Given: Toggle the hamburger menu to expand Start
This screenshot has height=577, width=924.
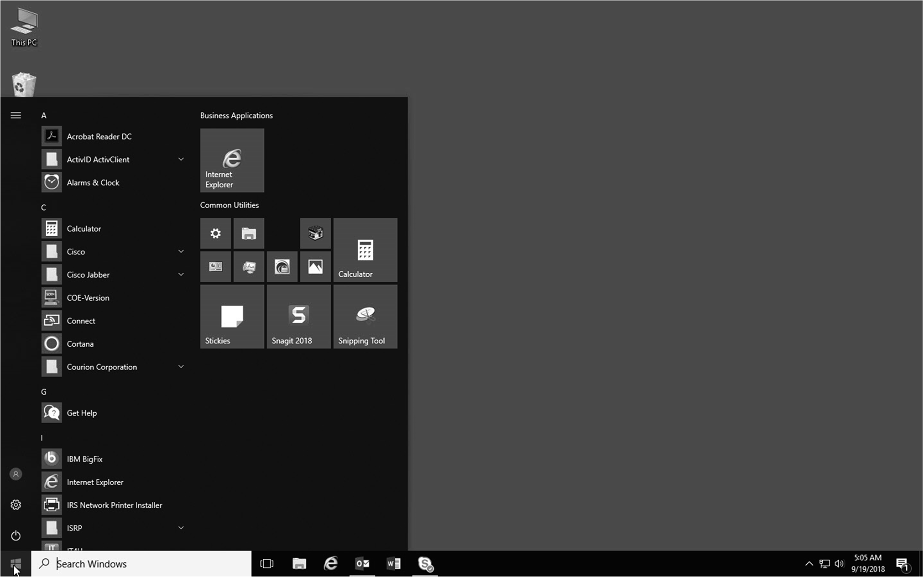Looking at the screenshot, I should click(16, 115).
